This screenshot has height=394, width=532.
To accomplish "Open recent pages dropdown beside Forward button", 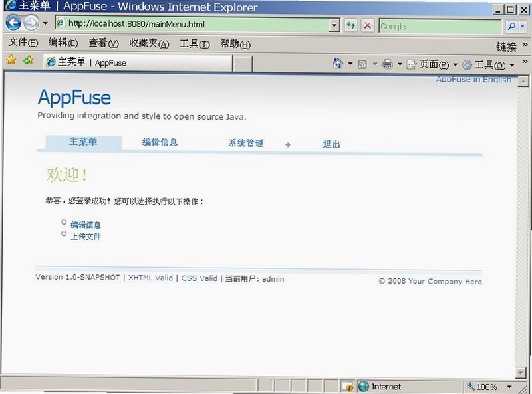I will (x=45, y=23).
